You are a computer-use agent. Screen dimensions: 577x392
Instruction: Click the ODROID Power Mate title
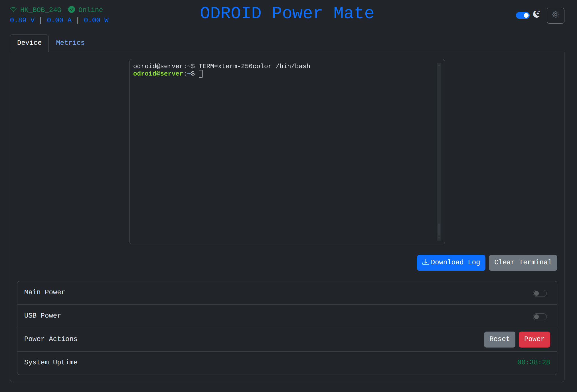[x=287, y=13]
